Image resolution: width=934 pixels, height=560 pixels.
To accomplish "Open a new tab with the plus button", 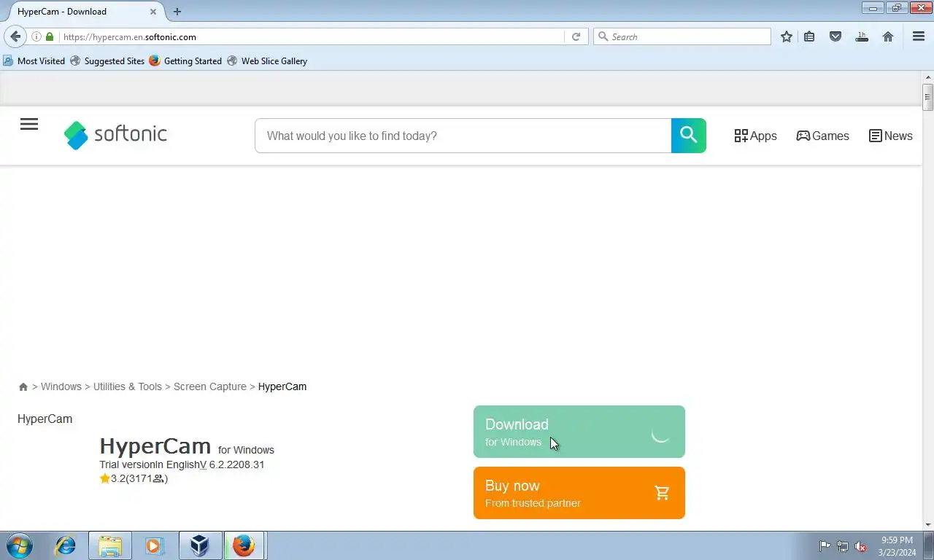I will pos(177,12).
